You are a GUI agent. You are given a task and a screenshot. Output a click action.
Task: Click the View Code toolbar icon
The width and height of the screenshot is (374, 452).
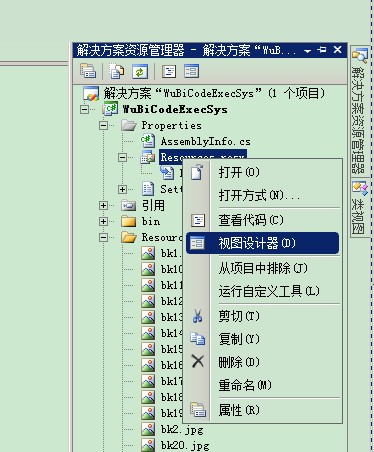coord(169,71)
